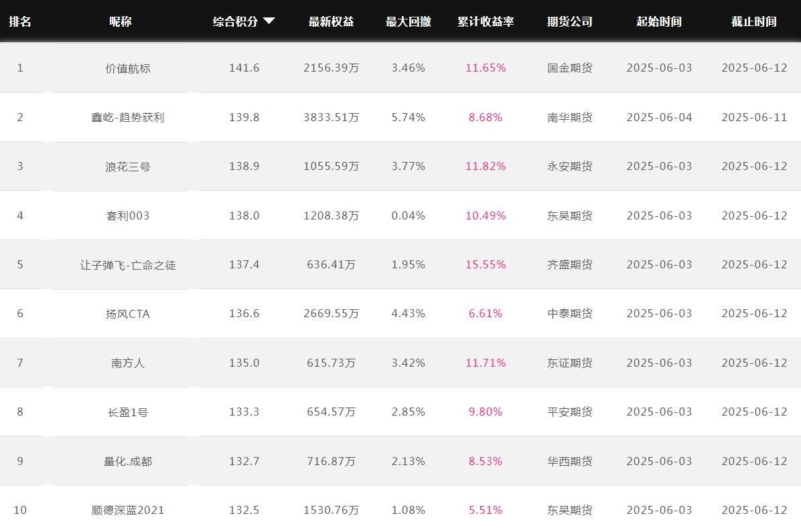This screenshot has width=801, height=532.
Task: Select the score value 137.4
Action: click(244, 264)
